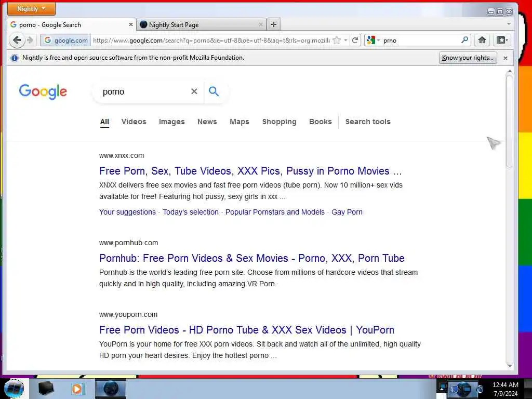Click the Nightly globe taskbar button
Screen dimensions: 532x399
tap(111, 389)
